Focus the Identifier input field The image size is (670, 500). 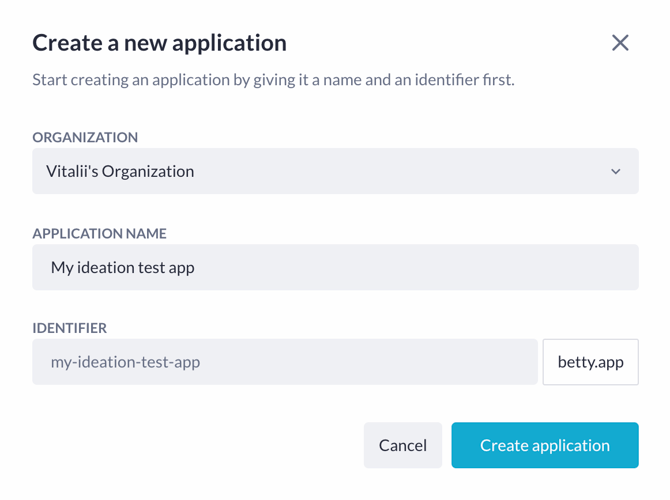(285, 362)
